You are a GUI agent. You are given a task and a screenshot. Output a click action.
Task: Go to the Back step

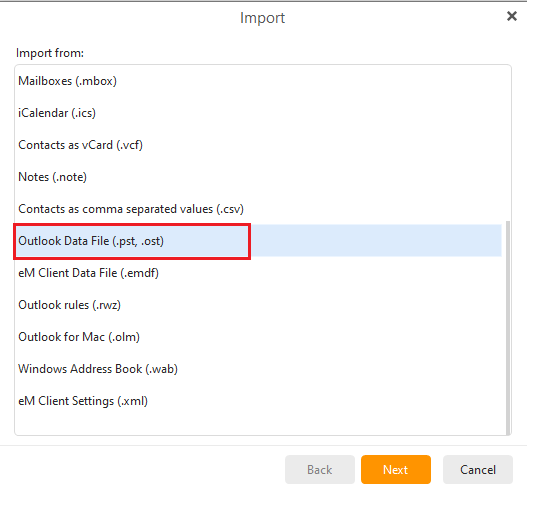tap(320, 470)
